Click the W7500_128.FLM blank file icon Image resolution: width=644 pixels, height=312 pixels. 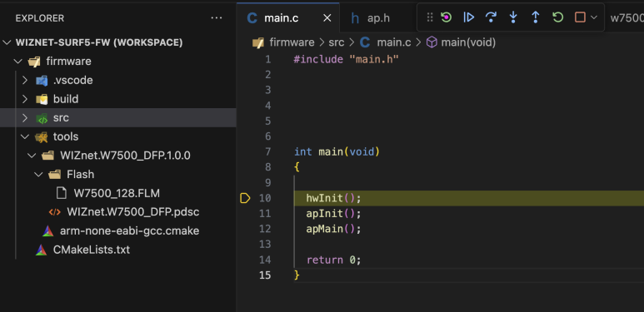[x=61, y=193]
